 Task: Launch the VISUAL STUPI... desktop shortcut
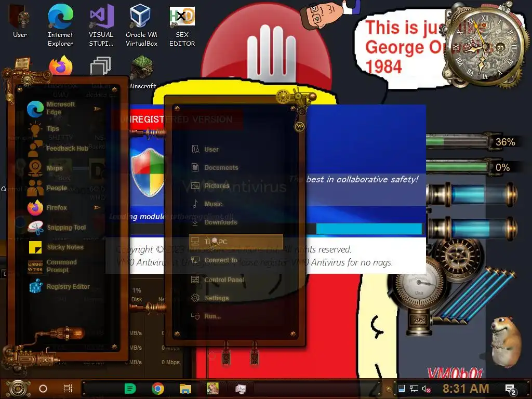pyautogui.click(x=101, y=25)
